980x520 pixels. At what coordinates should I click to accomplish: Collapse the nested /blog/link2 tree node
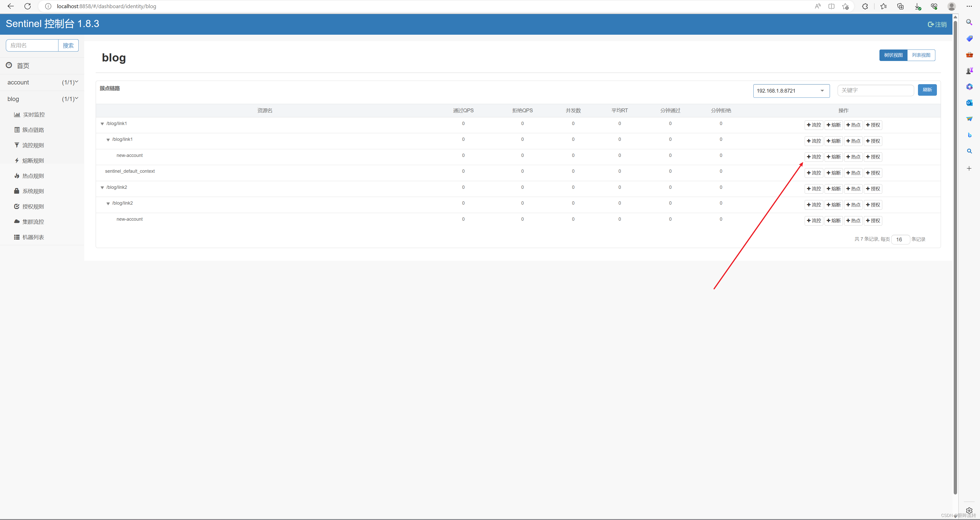click(x=108, y=204)
